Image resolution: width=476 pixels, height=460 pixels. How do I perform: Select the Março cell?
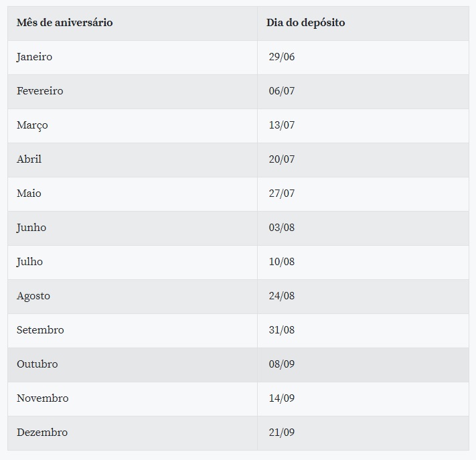[x=33, y=125]
